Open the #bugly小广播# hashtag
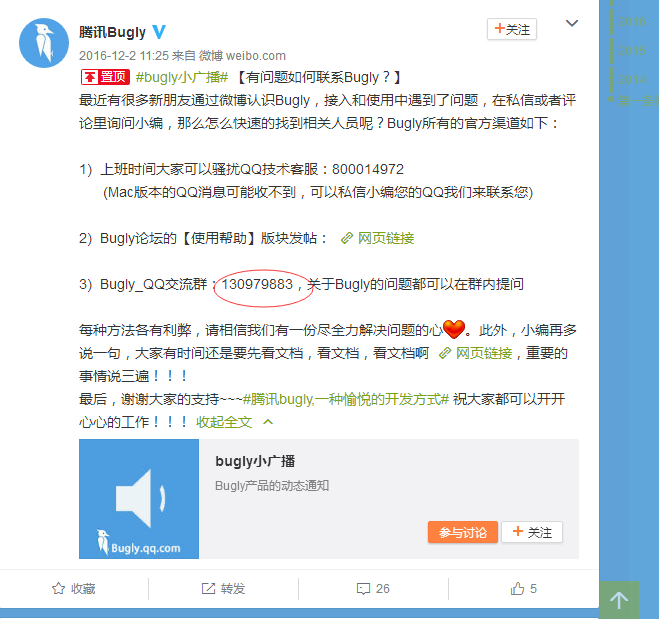Screen dimensions: 659x619 182,77
